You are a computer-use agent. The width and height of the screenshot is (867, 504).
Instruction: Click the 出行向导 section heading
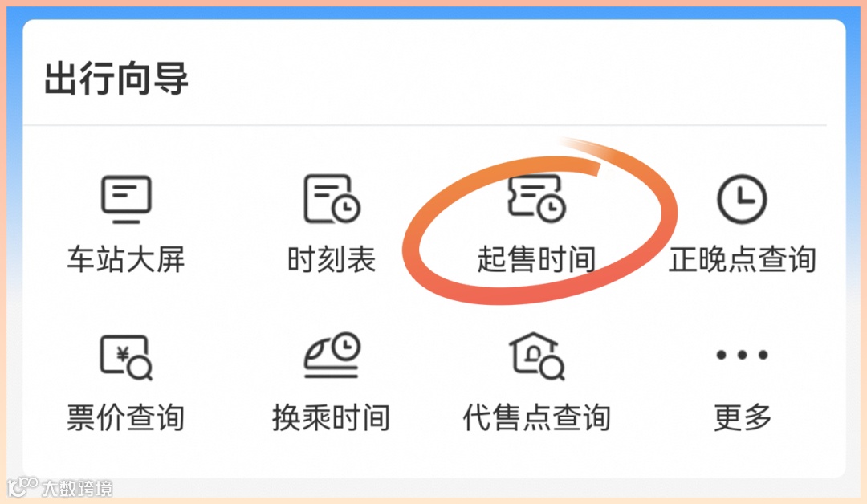click(x=116, y=78)
